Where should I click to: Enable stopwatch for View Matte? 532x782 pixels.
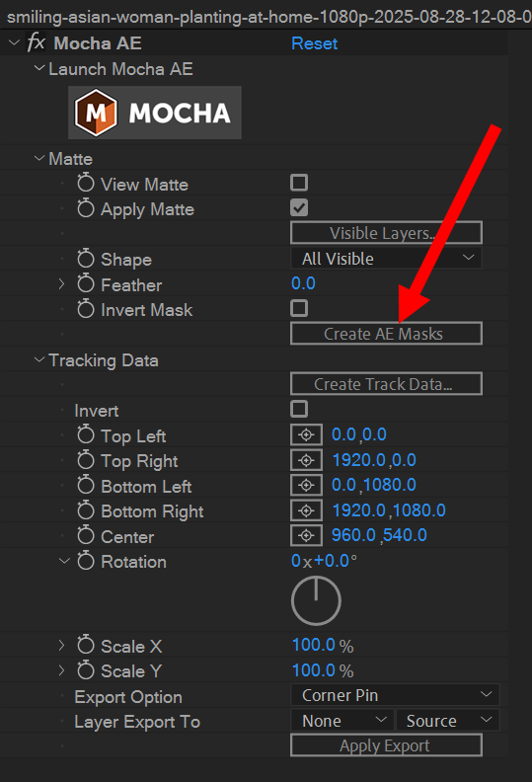(86, 183)
